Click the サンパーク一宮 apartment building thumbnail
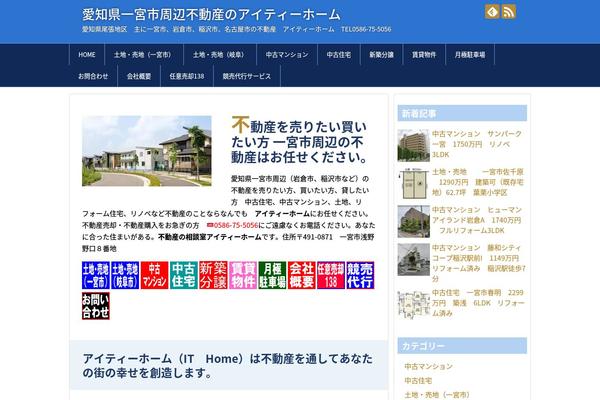This screenshot has width=600, height=400. (413, 145)
